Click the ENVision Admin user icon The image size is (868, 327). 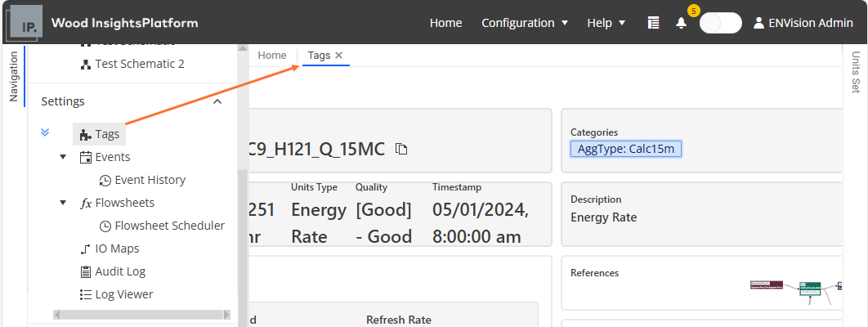(759, 23)
